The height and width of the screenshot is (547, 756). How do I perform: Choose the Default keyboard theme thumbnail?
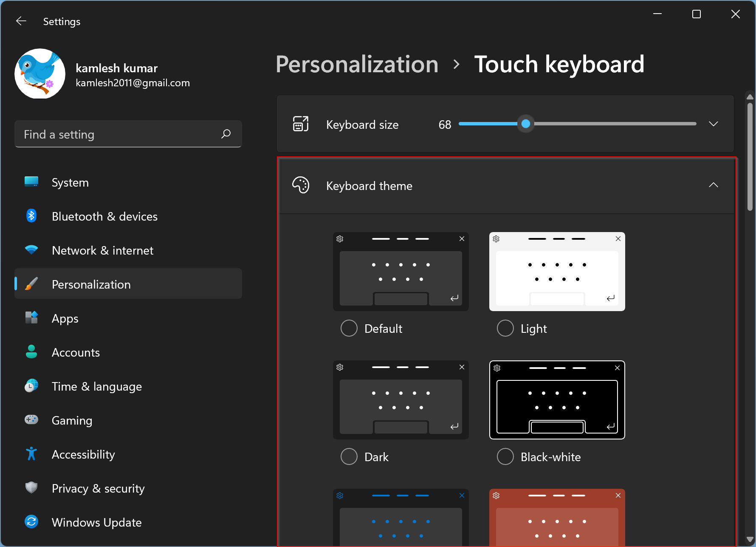[401, 271]
